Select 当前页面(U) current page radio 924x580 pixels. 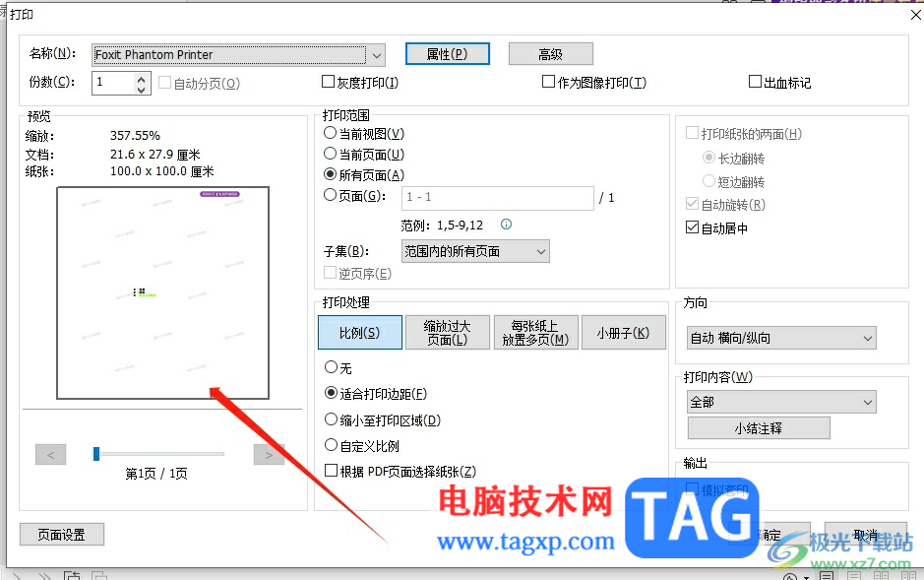330,154
